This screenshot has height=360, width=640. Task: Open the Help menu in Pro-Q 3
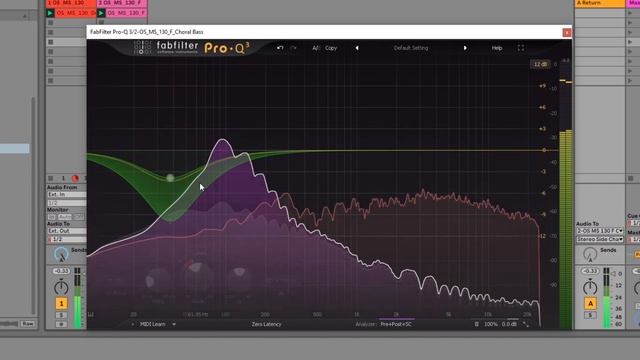[x=497, y=48]
